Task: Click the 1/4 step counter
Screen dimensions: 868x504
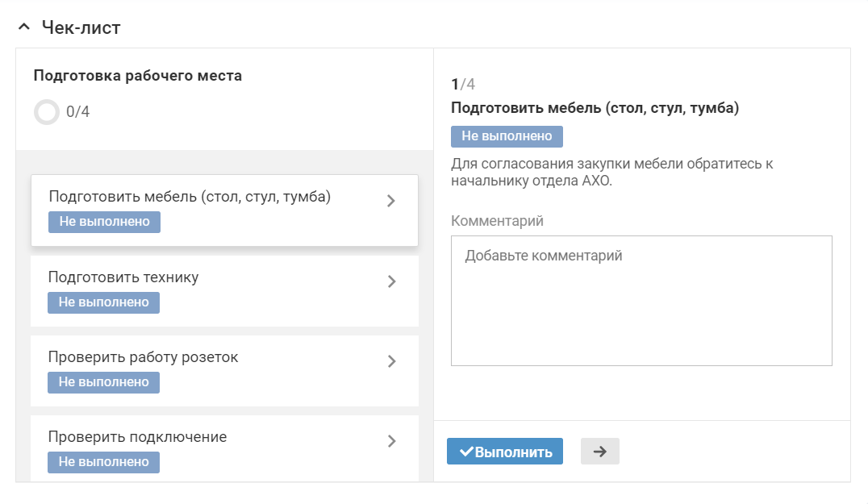Action: pos(463,84)
